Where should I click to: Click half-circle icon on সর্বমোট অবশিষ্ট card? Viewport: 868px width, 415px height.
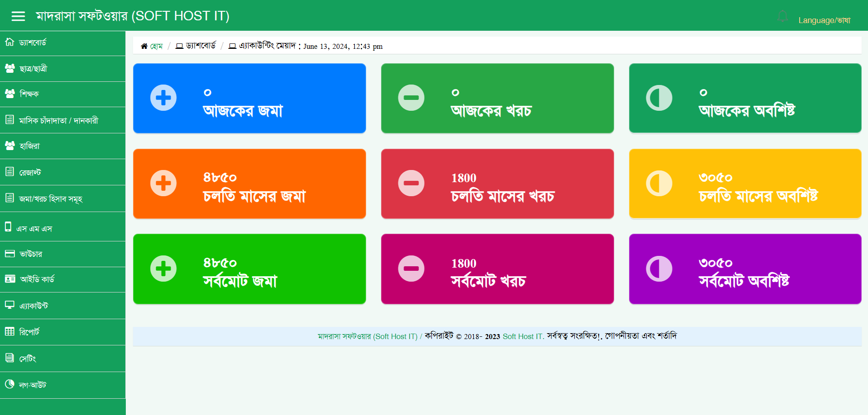click(x=659, y=269)
